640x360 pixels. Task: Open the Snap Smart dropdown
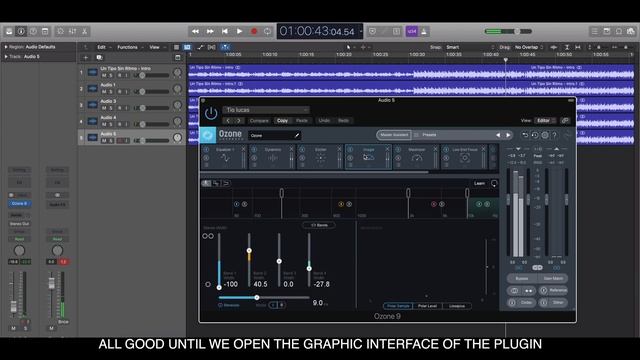tap(469, 47)
